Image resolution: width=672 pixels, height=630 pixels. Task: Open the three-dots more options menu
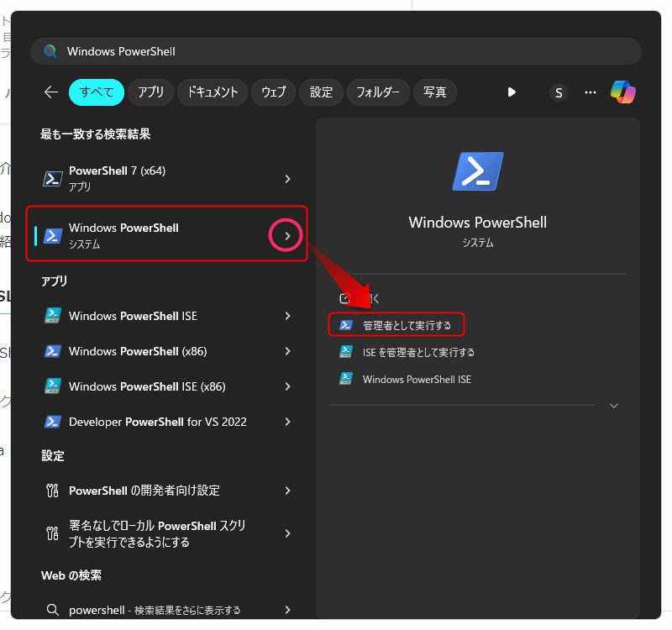coord(591,92)
